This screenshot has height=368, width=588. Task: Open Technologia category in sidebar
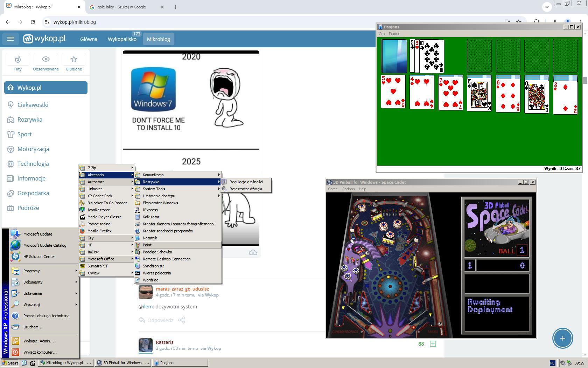[33, 164]
